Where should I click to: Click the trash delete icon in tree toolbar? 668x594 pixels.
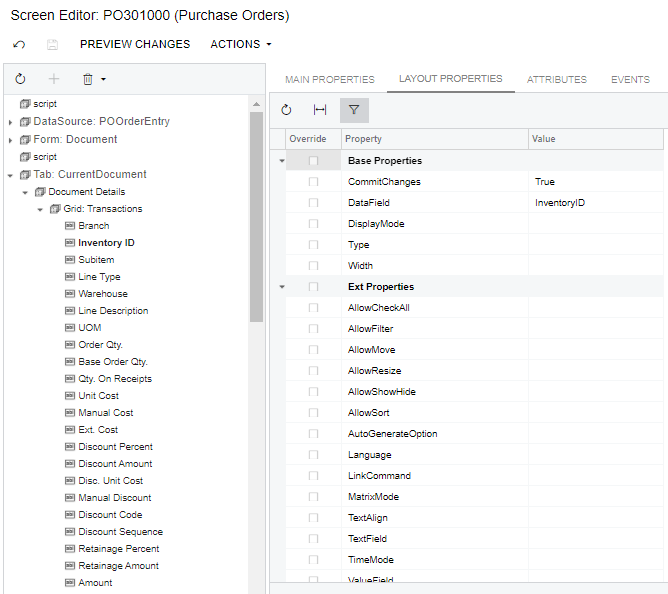(x=88, y=79)
